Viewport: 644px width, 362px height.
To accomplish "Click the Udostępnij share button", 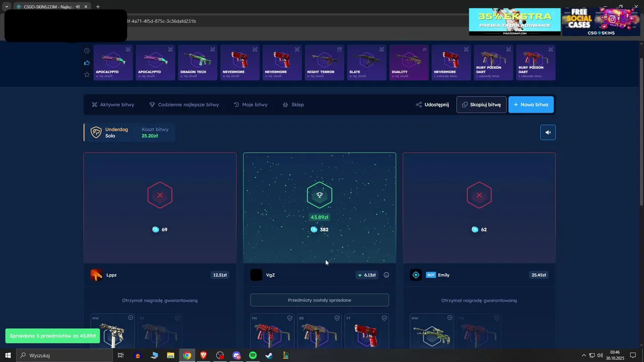I will click(x=432, y=105).
